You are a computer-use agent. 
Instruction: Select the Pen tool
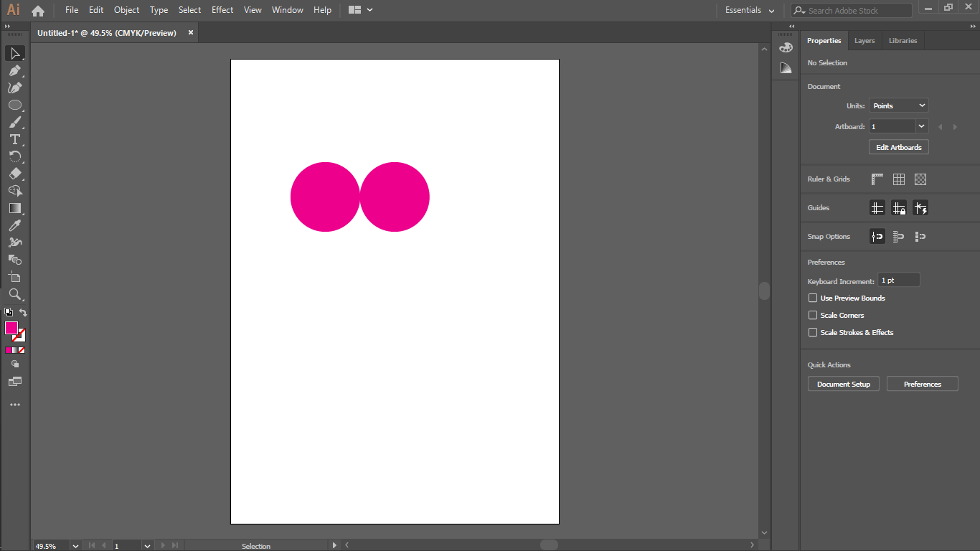pos(15,70)
